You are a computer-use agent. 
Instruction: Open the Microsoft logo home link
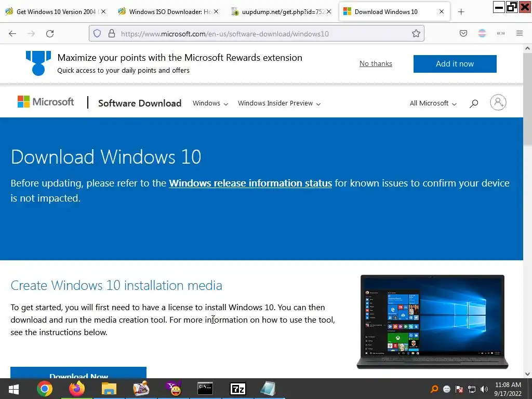[46, 102]
